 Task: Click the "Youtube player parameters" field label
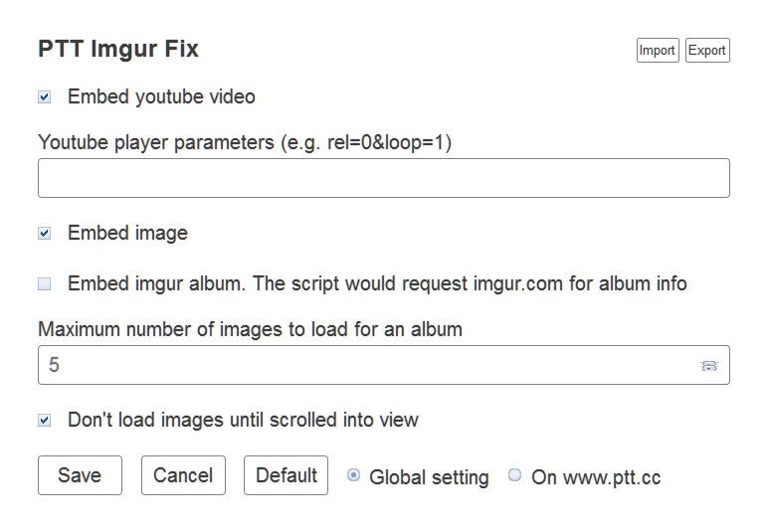[x=245, y=142]
